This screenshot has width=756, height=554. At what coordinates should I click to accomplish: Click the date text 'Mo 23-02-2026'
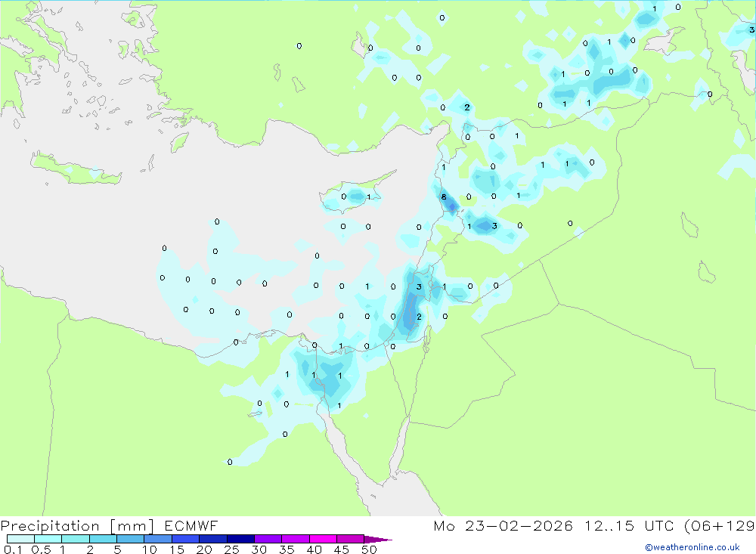tap(503, 525)
